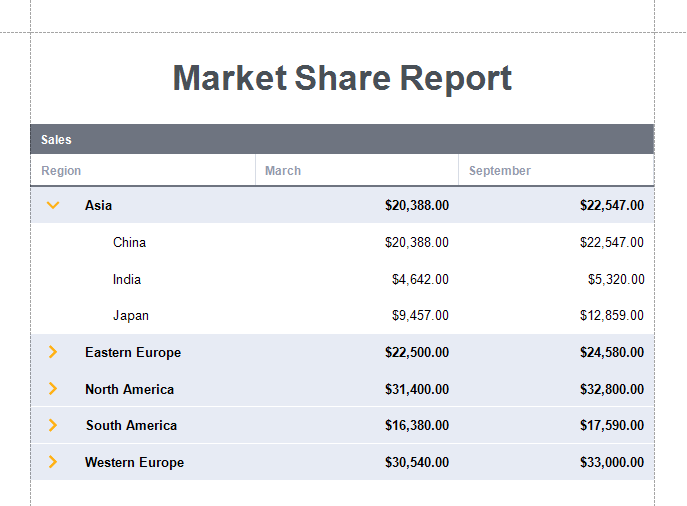Click Japan March value $9,457.00
The height and width of the screenshot is (506, 687).
tap(420, 315)
